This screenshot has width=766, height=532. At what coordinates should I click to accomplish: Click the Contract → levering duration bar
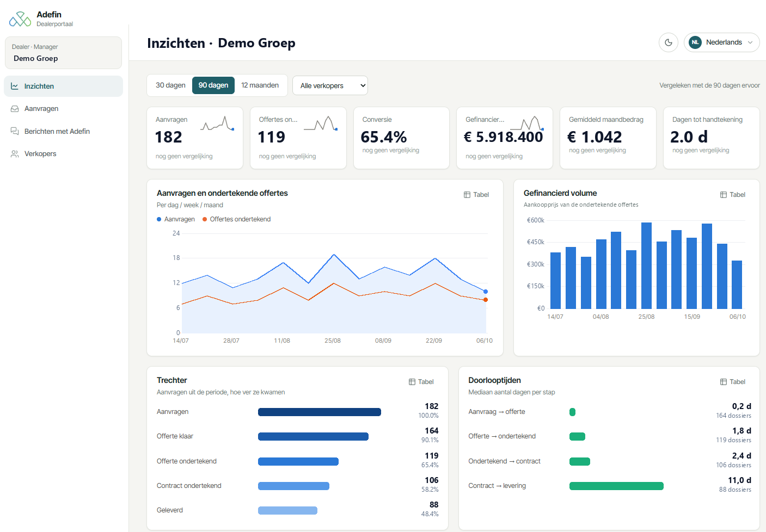coord(616,486)
